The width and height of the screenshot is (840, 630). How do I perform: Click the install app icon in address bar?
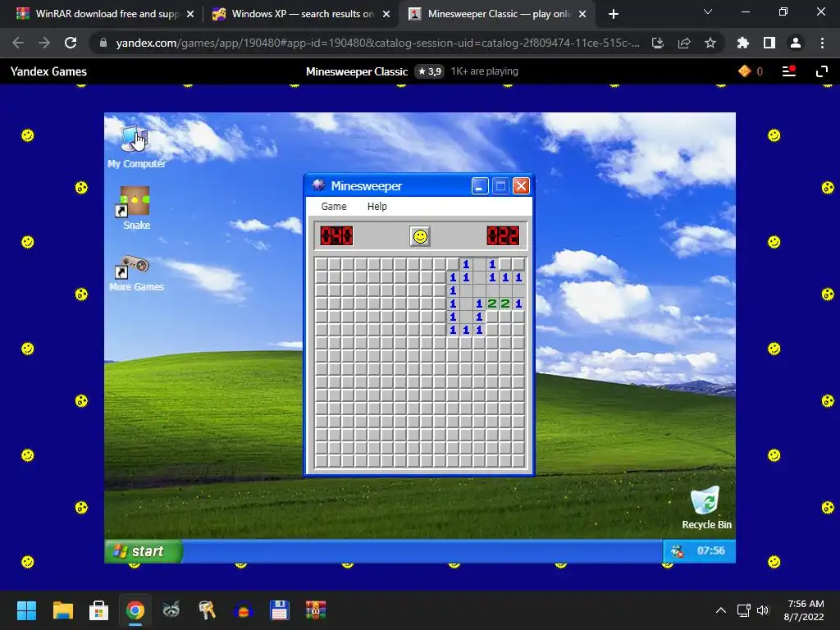657,43
